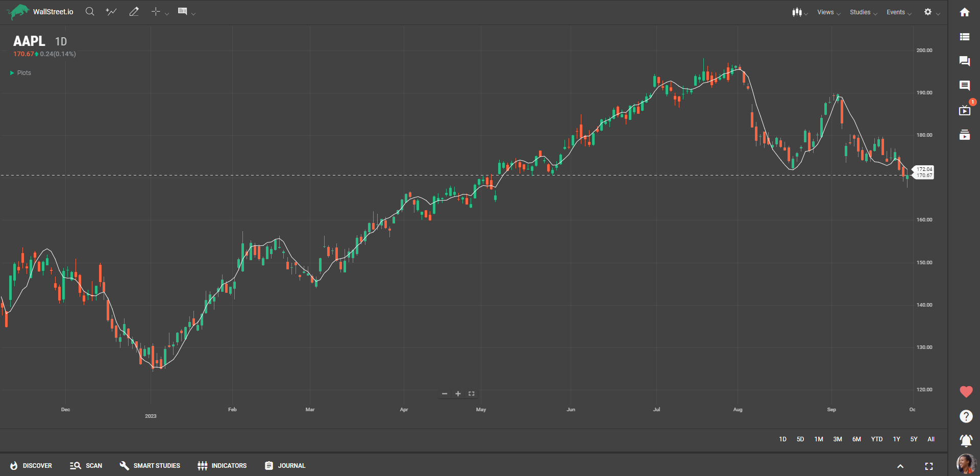980x476 pixels.
Task: Open the chat rooms double-bubble icon
Action: [965, 61]
